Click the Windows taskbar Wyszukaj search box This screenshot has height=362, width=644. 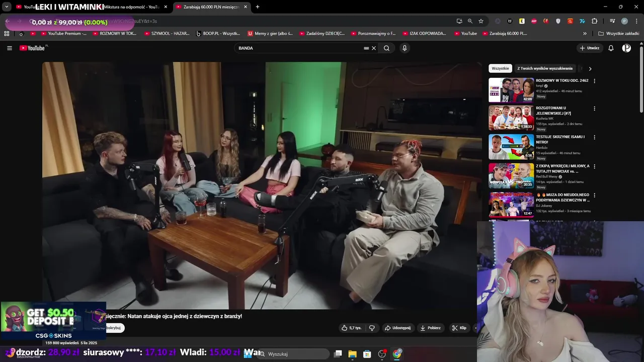pyautogui.click(x=293, y=354)
